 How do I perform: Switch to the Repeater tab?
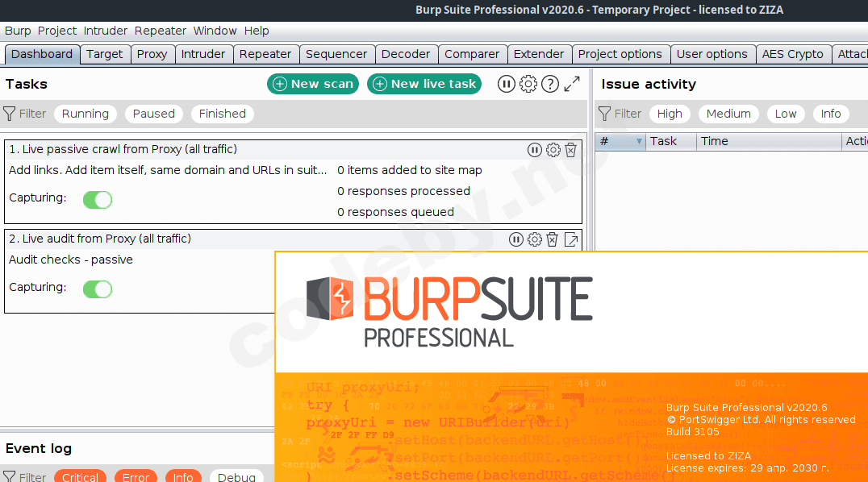(x=265, y=54)
